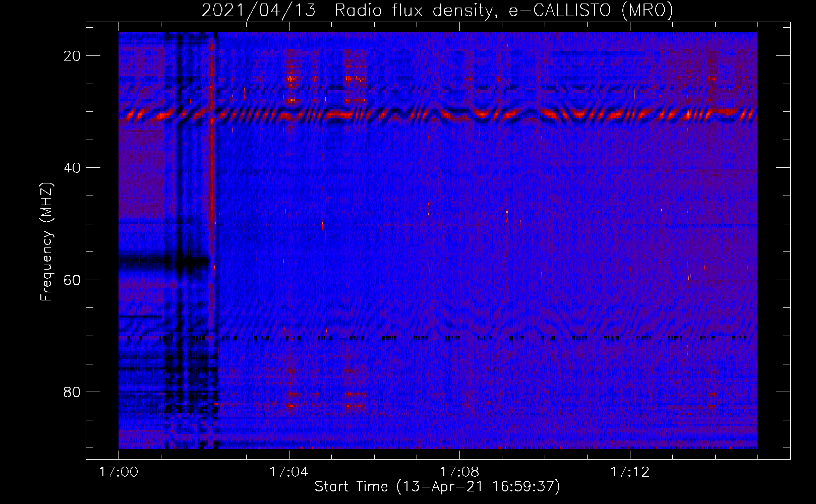Image resolution: width=816 pixels, height=504 pixels.
Task: Click the 17:12 time tick label
Action: [630, 472]
